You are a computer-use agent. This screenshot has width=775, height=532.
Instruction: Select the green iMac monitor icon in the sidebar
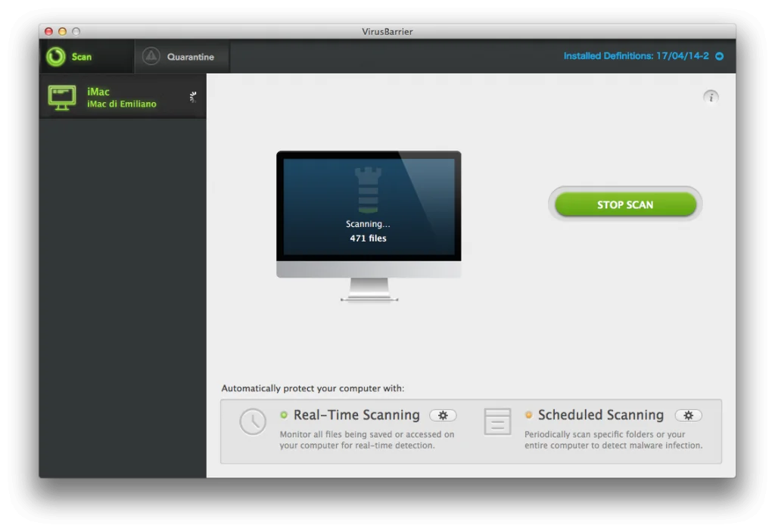(x=61, y=97)
